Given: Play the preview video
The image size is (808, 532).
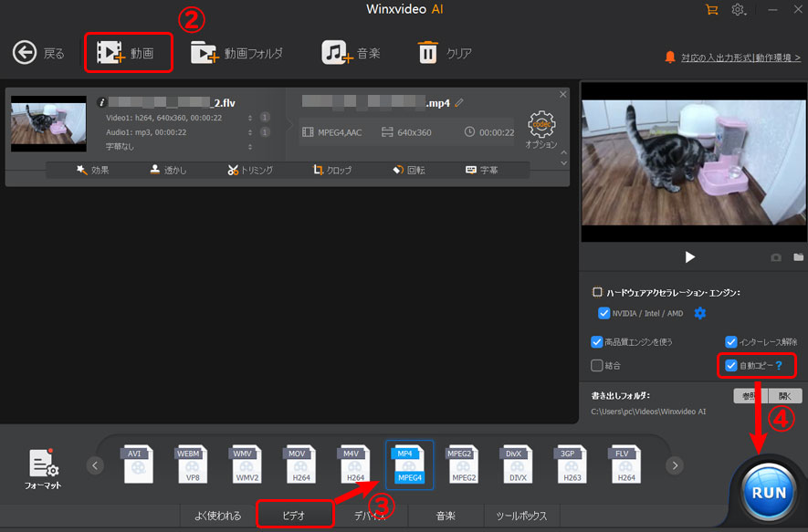Looking at the screenshot, I should click(690, 257).
